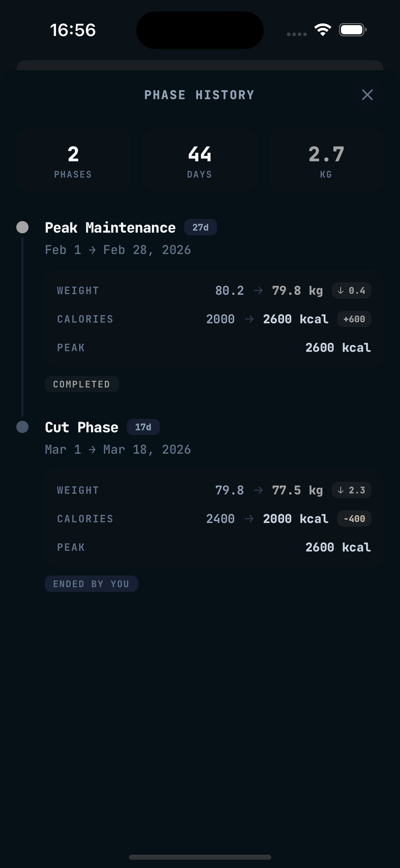
Task: Tap the COMPLETED status badge
Action: (x=81, y=384)
